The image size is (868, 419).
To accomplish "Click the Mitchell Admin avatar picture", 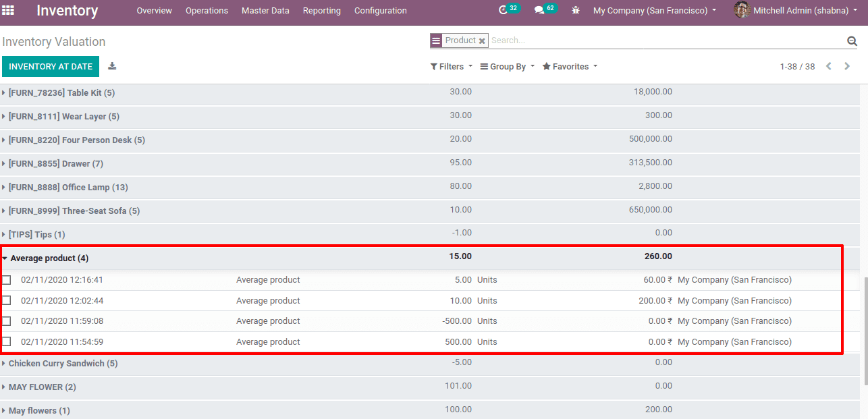I will tap(742, 10).
